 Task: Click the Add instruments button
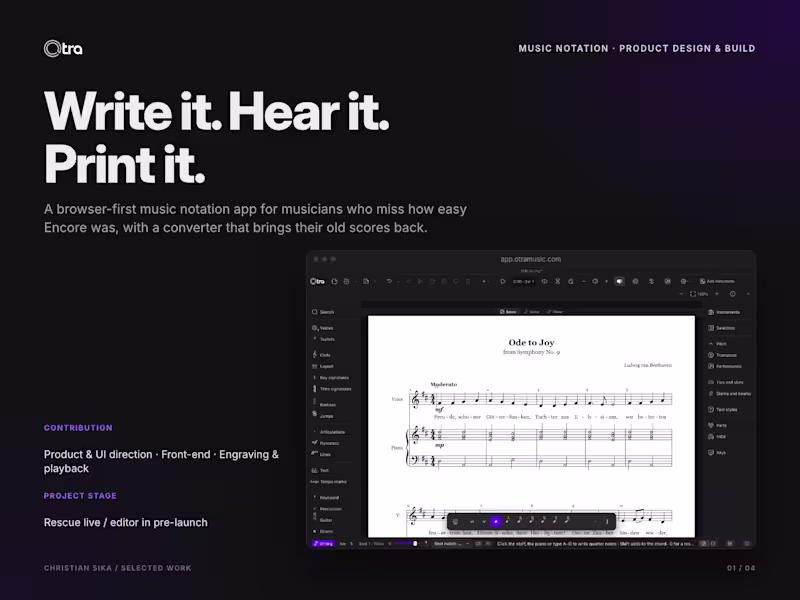click(717, 281)
